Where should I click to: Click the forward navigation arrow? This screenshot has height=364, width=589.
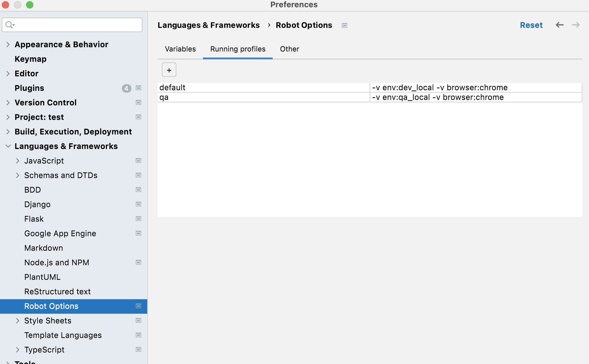click(x=576, y=25)
